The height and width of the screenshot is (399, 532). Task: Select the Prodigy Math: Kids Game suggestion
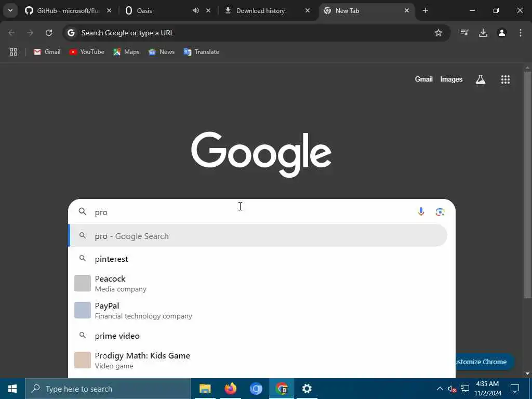[x=258, y=360]
